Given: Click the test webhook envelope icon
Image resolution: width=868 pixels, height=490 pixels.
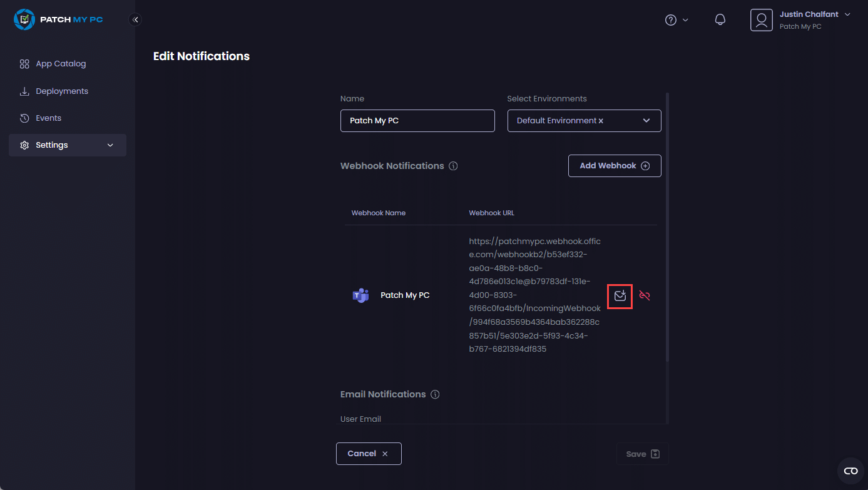Looking at the screenshot, I should click(620, 295).
